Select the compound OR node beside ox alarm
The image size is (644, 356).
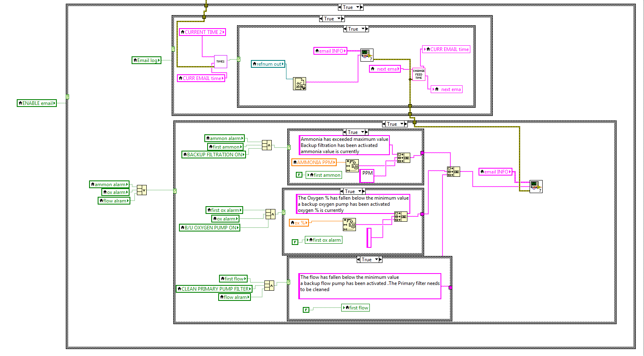(x=141, y=190)
